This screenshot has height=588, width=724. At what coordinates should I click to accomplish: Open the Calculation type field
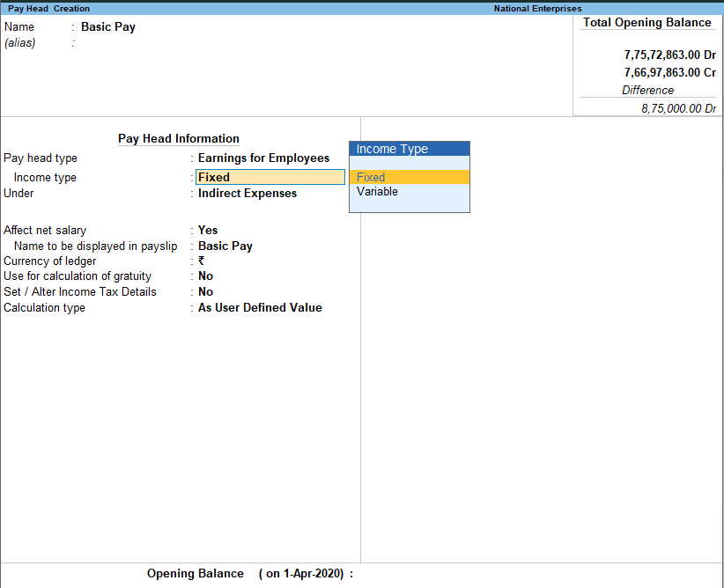259,307
